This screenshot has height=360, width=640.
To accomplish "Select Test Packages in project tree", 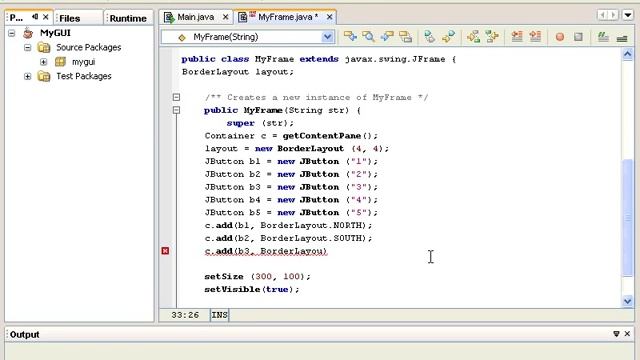I will click(x=84, y=76).
